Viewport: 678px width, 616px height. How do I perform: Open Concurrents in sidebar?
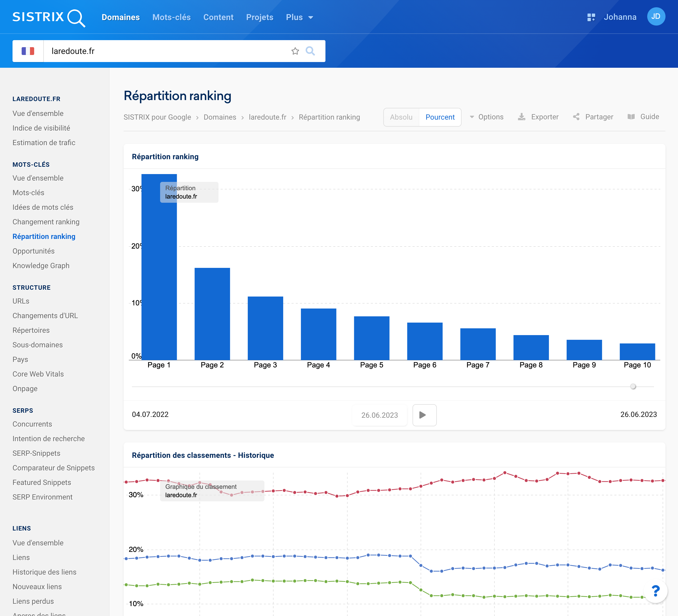point(32,424)
